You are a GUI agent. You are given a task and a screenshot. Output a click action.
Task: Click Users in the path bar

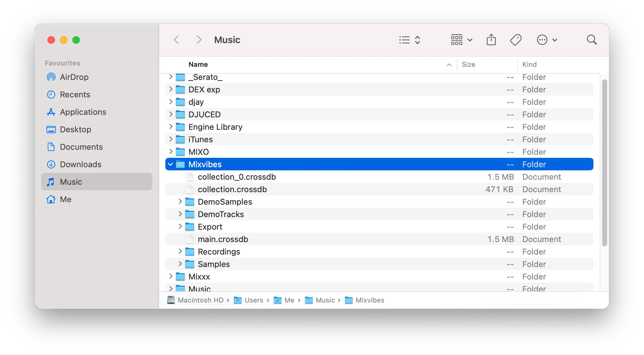[x=253, y=300]
